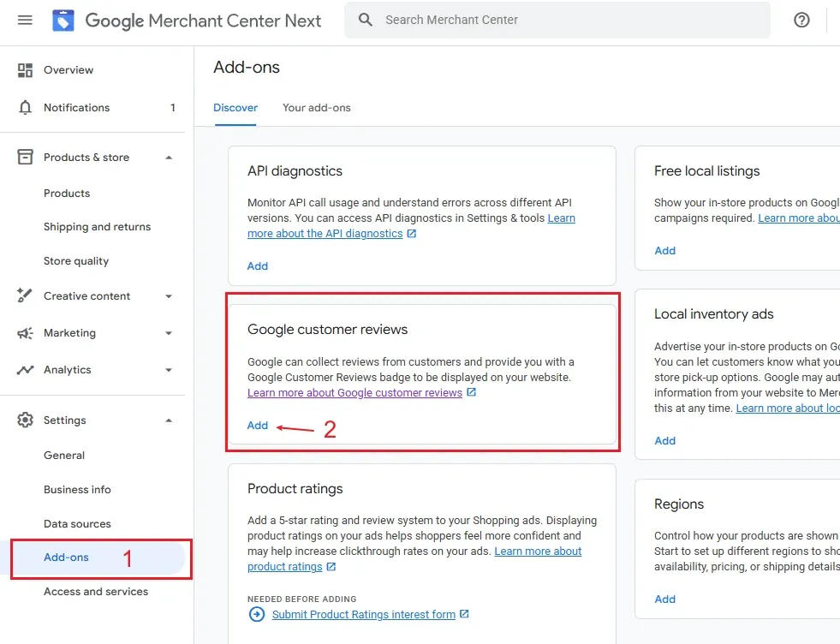Screen dimensions: 840x644
Task: Select the Overview grid icon
Action: [x=24, y=69]
